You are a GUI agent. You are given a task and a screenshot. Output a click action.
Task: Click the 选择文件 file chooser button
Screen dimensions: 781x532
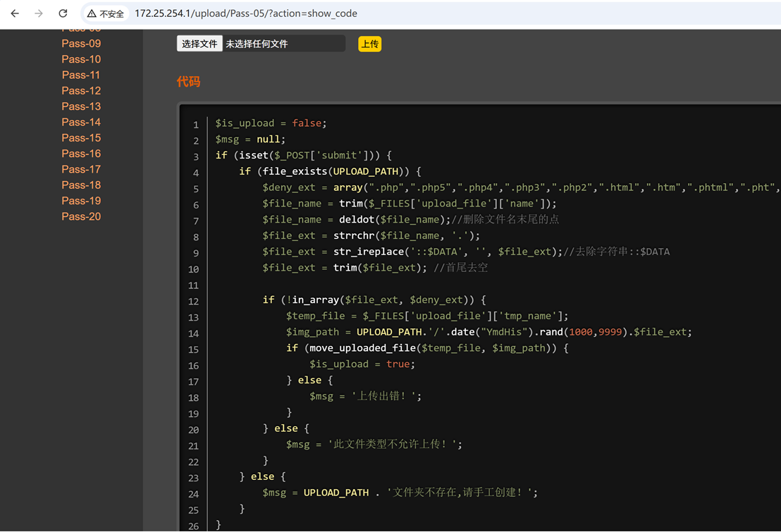(x=199, y=44)
